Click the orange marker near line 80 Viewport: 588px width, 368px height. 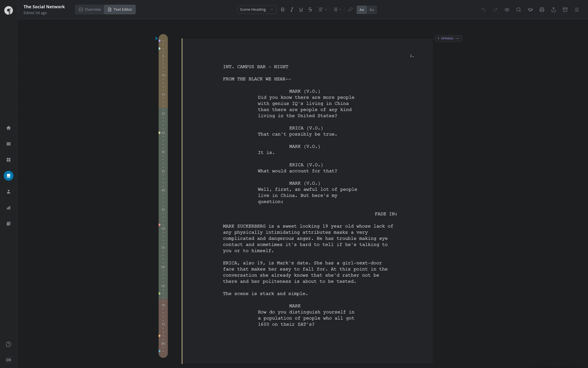click(160, 336)
